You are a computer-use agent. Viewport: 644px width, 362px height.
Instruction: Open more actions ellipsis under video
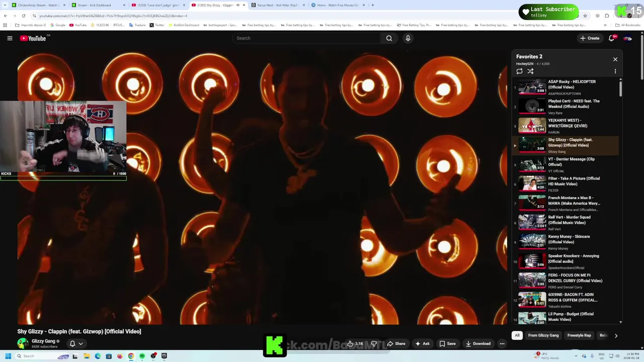click(502, 344)
